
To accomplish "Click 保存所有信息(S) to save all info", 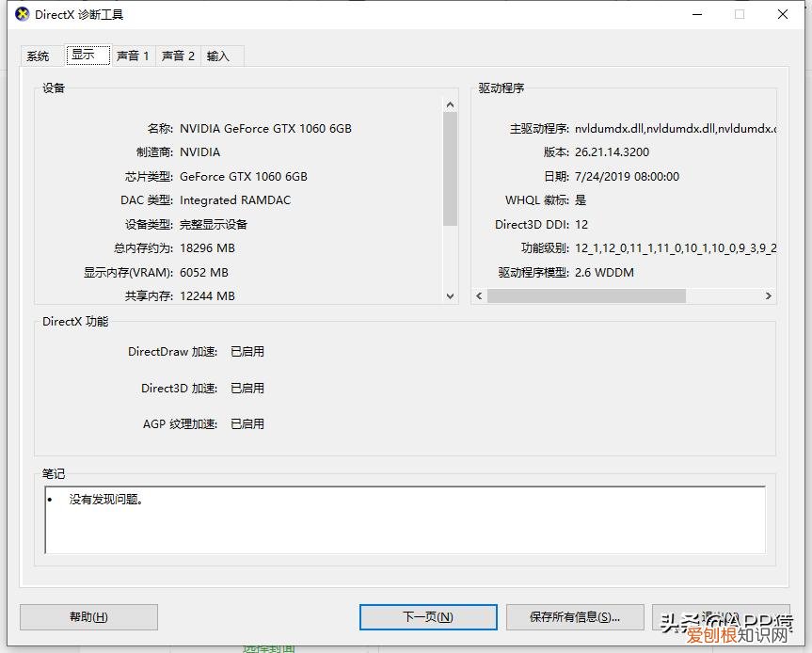I will point(575,616).
